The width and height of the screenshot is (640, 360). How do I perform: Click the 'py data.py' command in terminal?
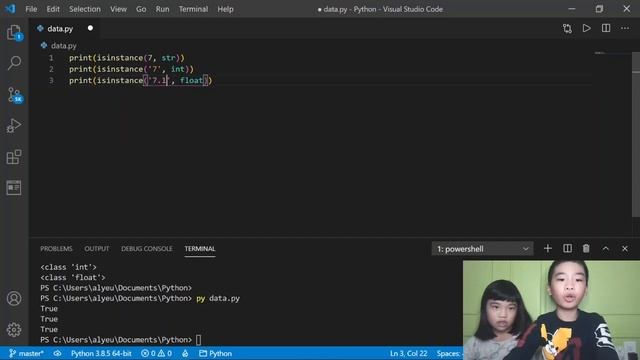point(218,298)
